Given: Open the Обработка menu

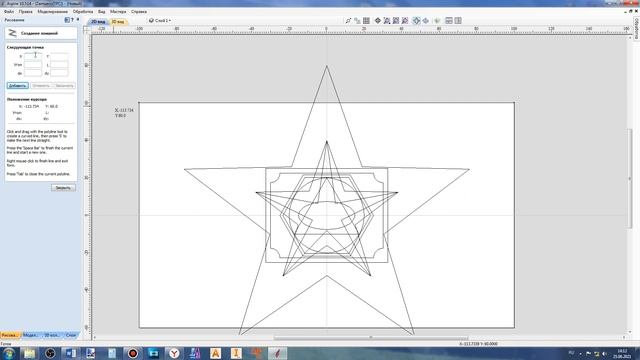Looking at the screenshot, I should (83, 12).
